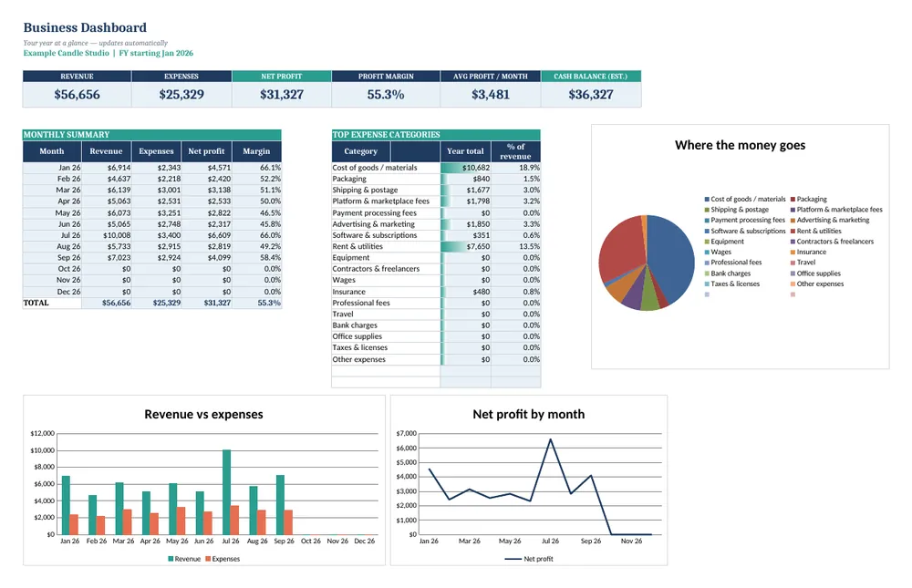Screen dimensions: 912x588
Task: Click the TOP EXPENSE CATEGORIES header
Action: pyautogui.click(x=436, y=134)
